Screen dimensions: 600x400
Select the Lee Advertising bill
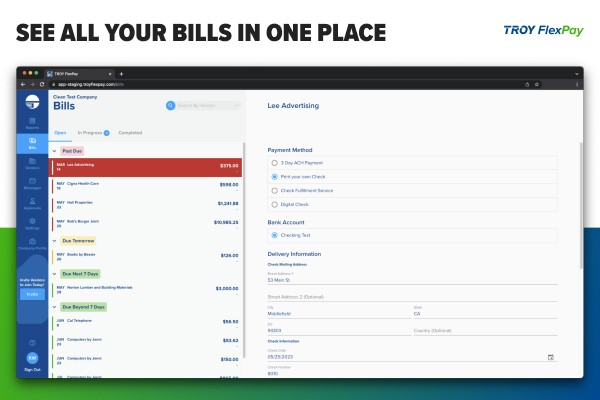(x=145, y=167)
